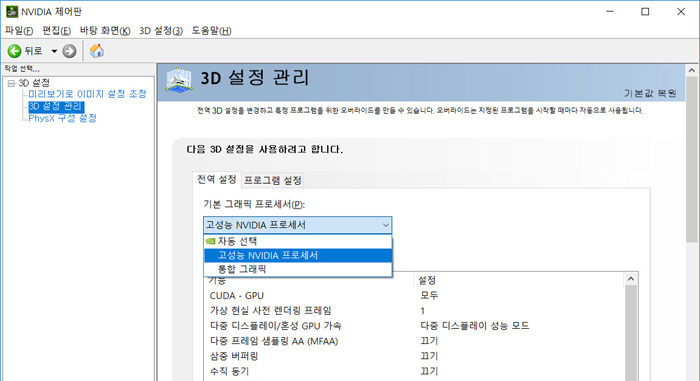Click 다중 디스플레이 성능 모드 value
The width and height of the screenshot is (700, 381).
475,326
